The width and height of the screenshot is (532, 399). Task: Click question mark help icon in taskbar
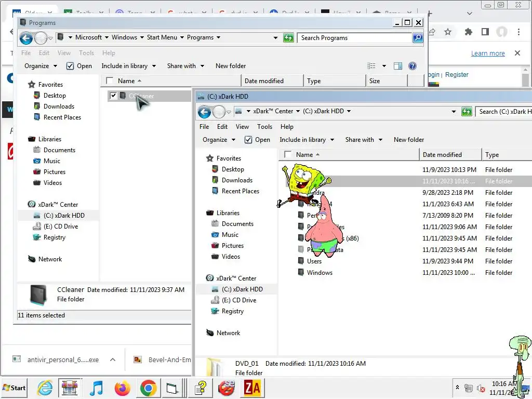click(201, 388)
